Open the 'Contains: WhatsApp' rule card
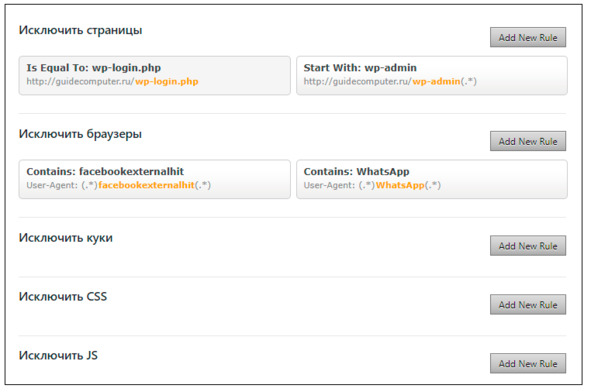Image resolution: width=591 pixels, height=392 pixels. coord(432,179)
